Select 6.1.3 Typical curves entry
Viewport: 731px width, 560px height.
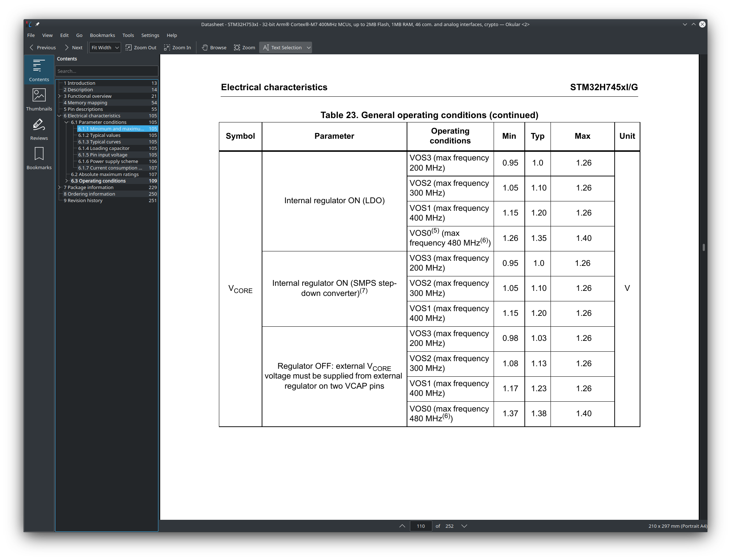[117, 142]
